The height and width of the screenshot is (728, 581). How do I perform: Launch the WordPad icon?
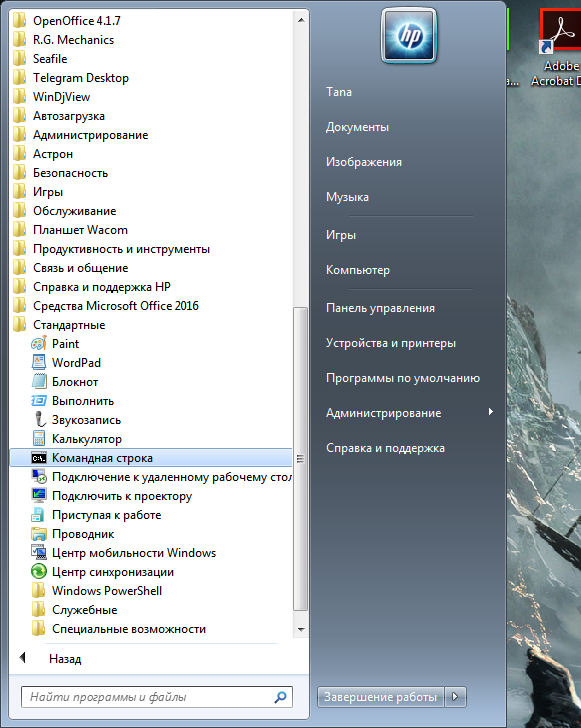coord(39,363)
